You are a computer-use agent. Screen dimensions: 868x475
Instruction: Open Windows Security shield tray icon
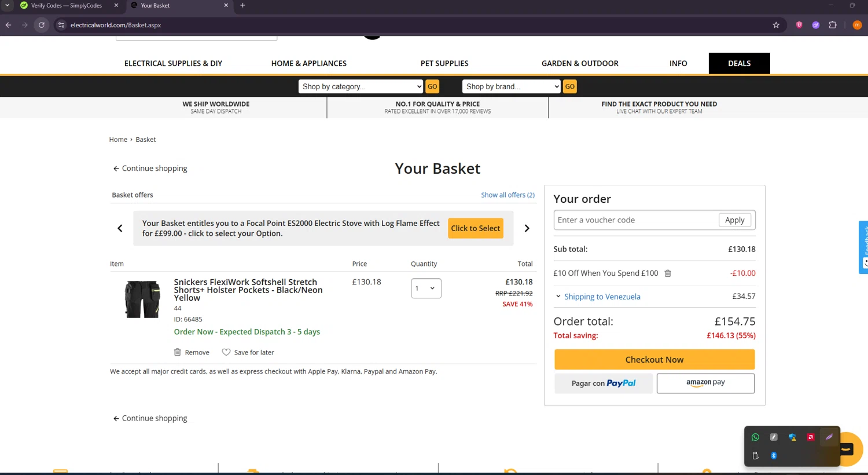tap(792, 437)
